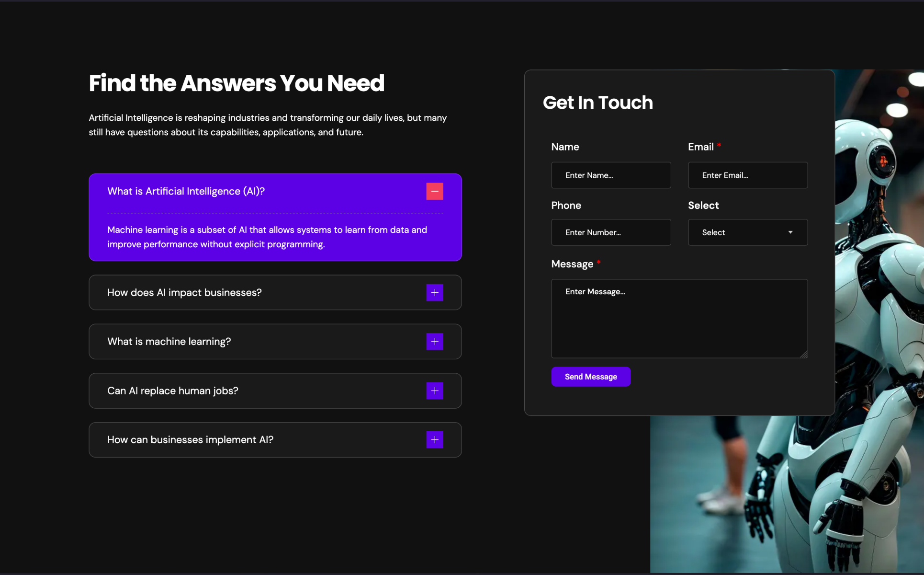Click the 'Artificial Intelligence is reshaping industries' paragraph
The height and width of the screenshot is (575, 924).
[x=268, y=125]
